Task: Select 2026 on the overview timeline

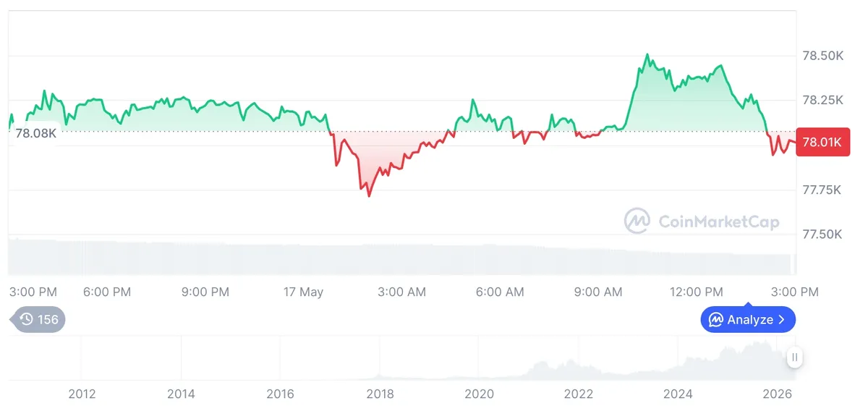Action: (778, 394)
